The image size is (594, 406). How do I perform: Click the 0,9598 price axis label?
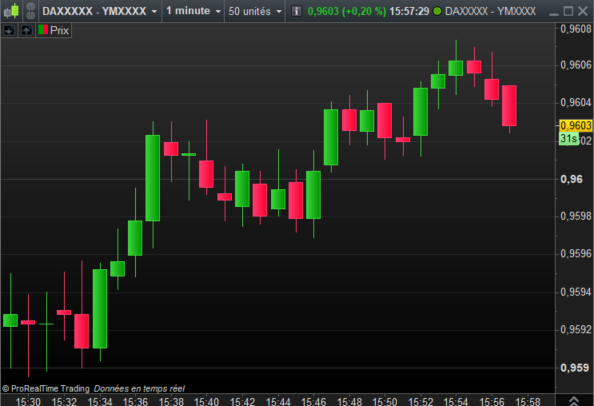[x=576, y=216]
